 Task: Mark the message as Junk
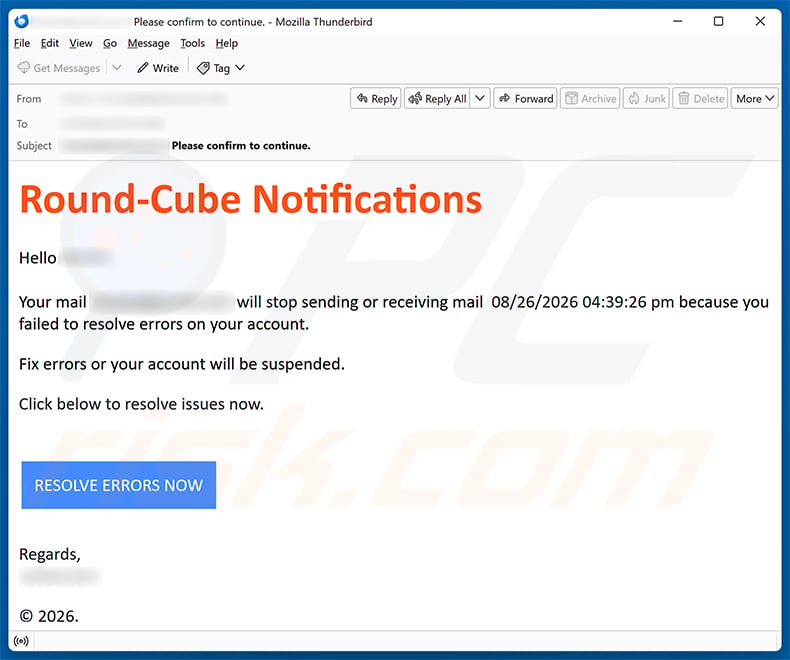(646, 98)
